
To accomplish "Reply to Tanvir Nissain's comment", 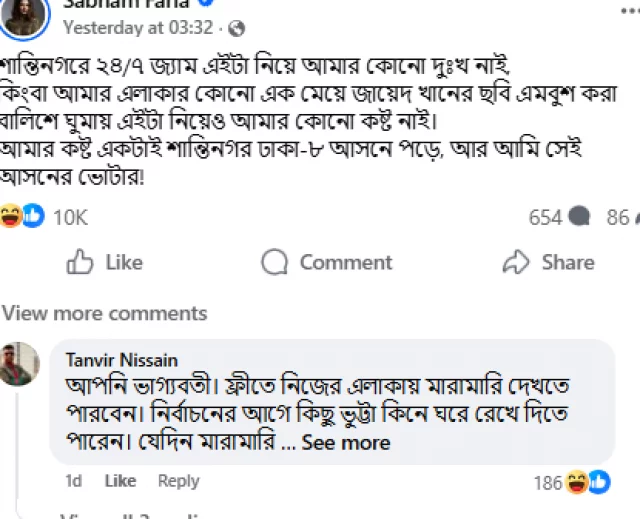I will point(178,481).
